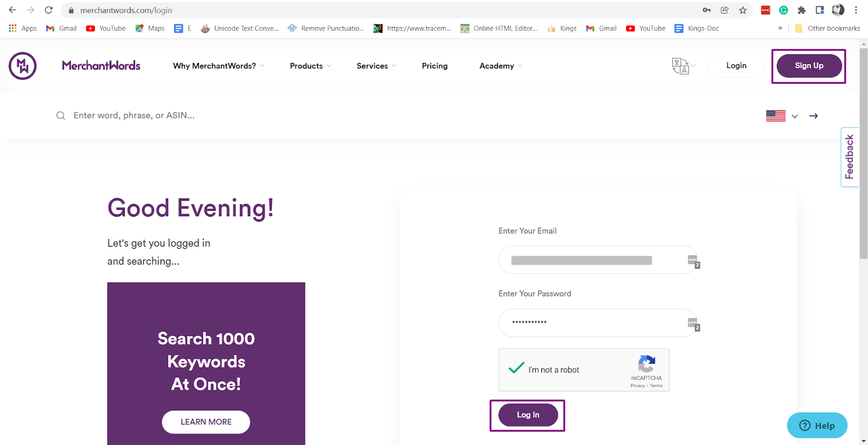
Task: Open the Kings-Doc bookmark
Action: pos(697,28)
